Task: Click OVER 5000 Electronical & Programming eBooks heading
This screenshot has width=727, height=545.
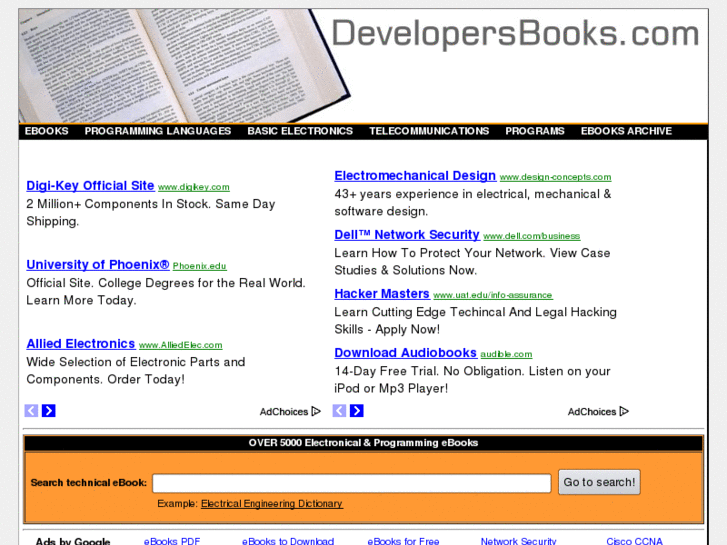Action: (x=363, y=443)
